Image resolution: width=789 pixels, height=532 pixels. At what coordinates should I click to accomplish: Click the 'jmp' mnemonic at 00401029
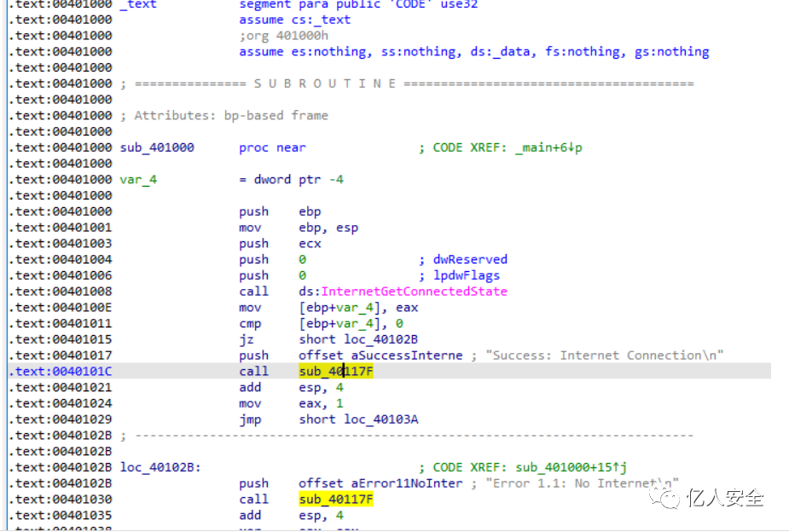pos(250,419)
